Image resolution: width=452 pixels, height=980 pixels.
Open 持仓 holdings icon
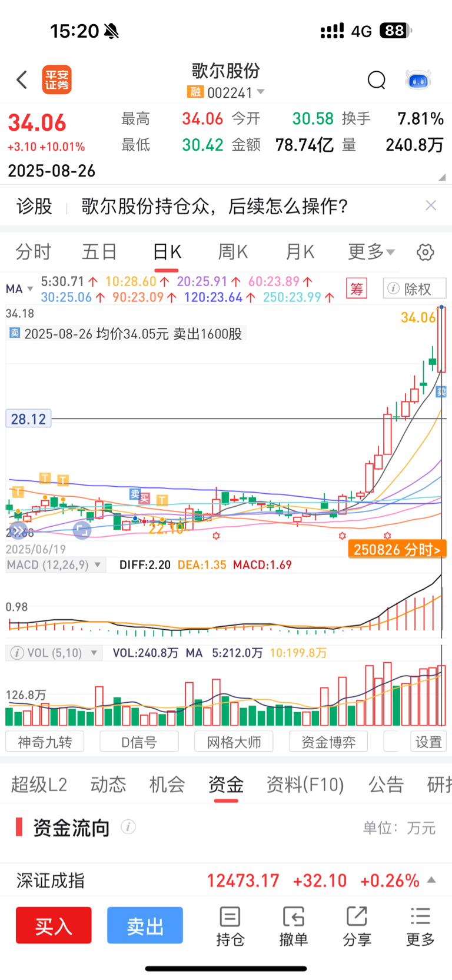point(230,926)
